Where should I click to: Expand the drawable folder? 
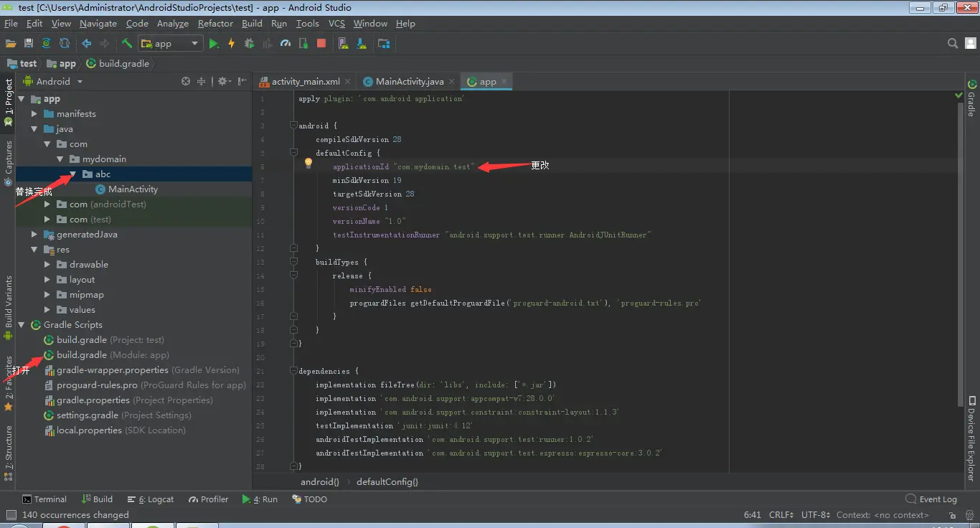click(47, 265)
